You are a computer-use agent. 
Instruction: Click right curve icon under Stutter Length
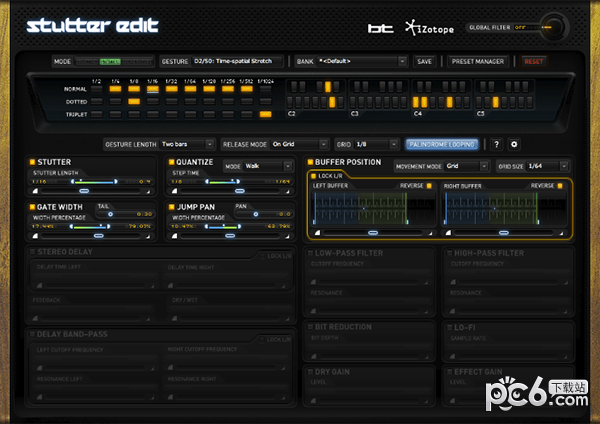click(x=148, y=191)
